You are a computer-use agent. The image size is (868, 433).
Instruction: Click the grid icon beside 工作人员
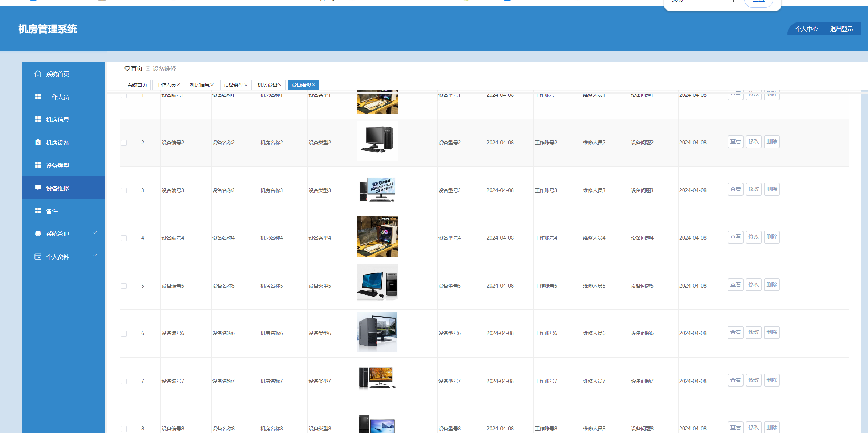[38, 96]
